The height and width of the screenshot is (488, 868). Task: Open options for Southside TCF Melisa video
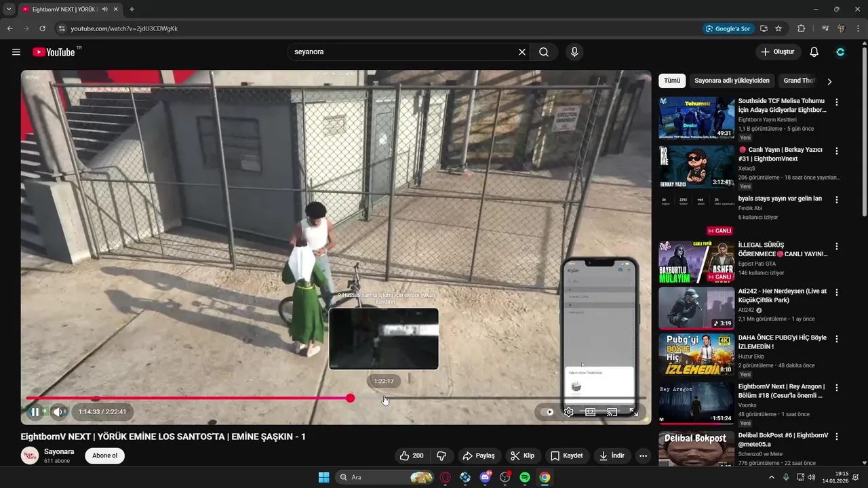(x=837, y=102)
